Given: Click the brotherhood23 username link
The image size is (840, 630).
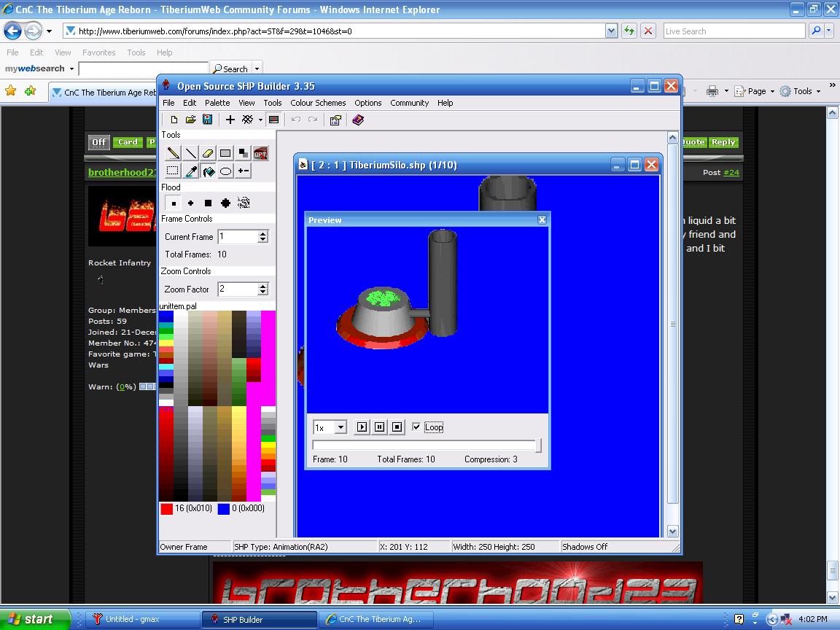Looking at the screenshot, I should pos(122,173).
